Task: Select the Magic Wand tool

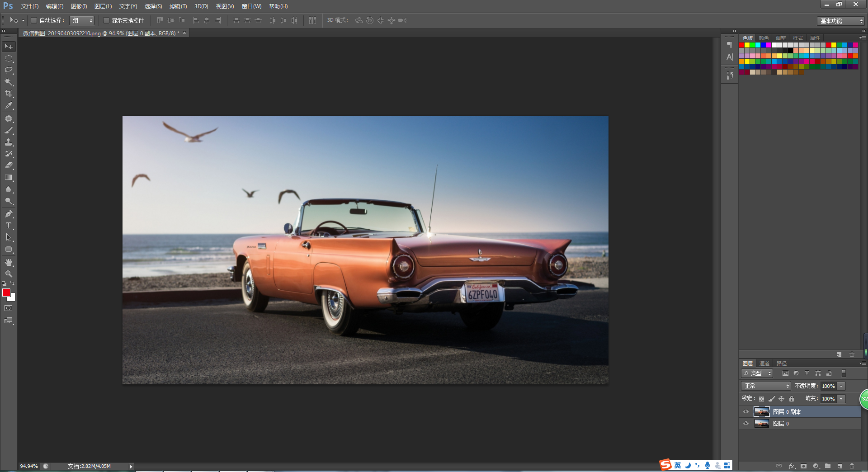Action: (x=9, y=82)
